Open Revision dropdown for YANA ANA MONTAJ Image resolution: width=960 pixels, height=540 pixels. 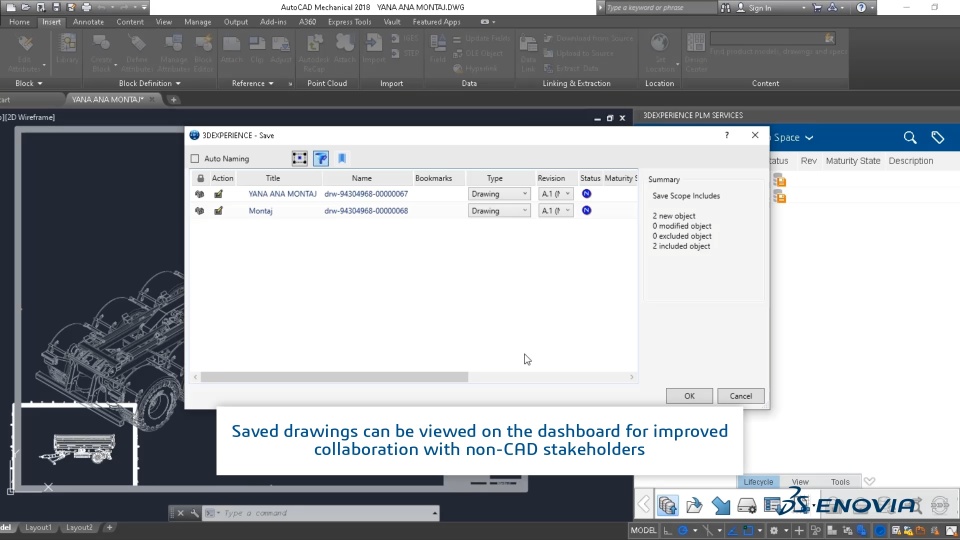click(555, 194)
